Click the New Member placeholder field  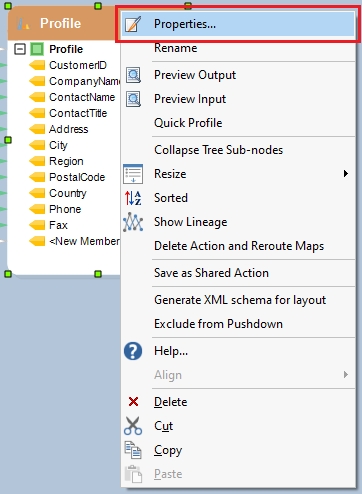point(84,241)
